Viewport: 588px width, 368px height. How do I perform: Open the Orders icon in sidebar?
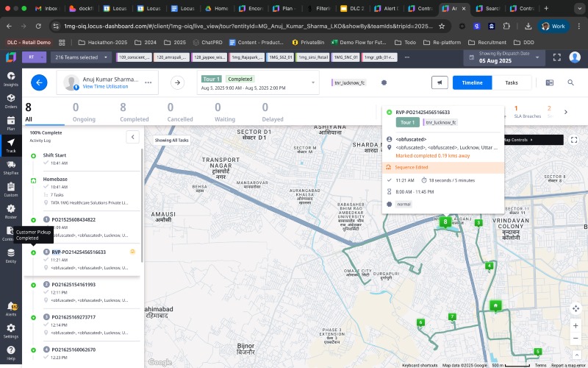(x=10, y=101)
